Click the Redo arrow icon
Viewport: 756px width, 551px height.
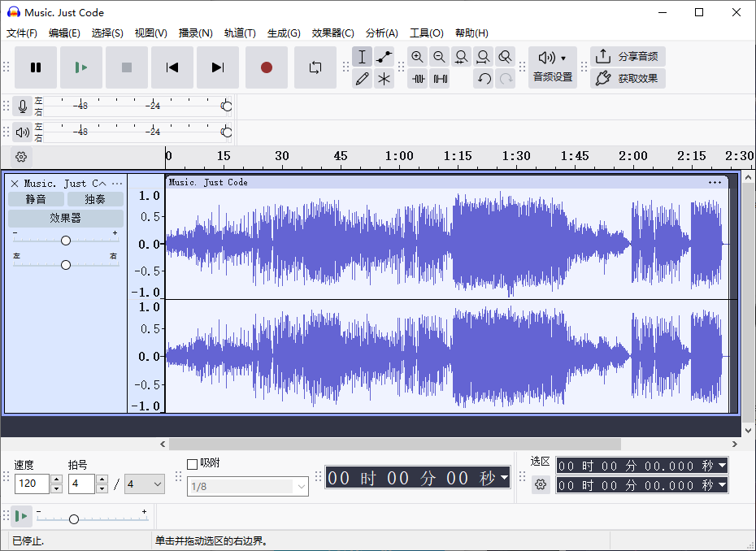(506, 79)
